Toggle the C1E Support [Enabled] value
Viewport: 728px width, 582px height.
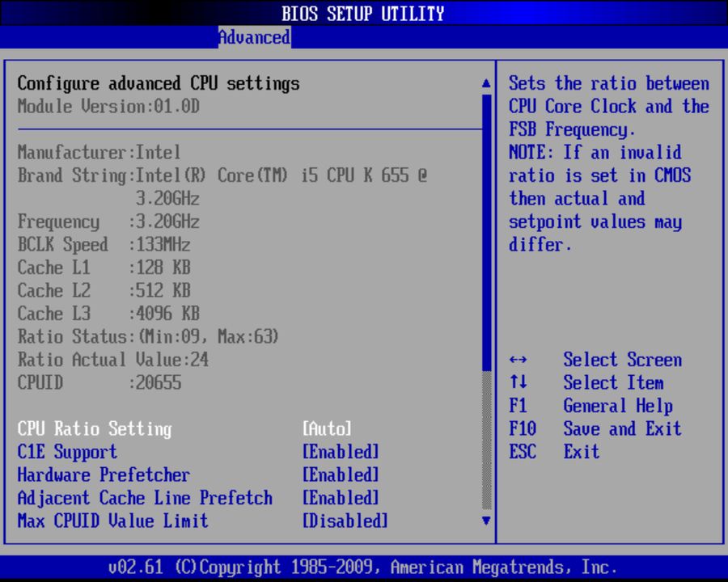tap(341, 452)
